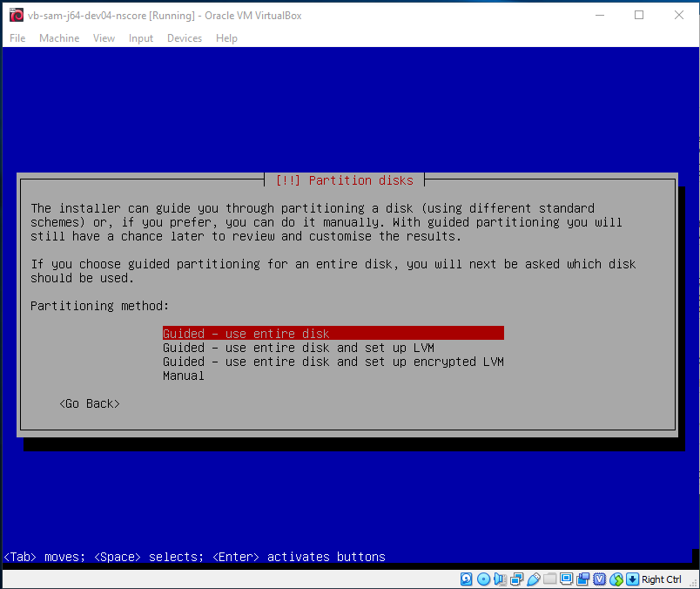Select Guided entire disk with encrypted LVM
Image resolution: width=700 pixels, height=589 pixels.
333,362
